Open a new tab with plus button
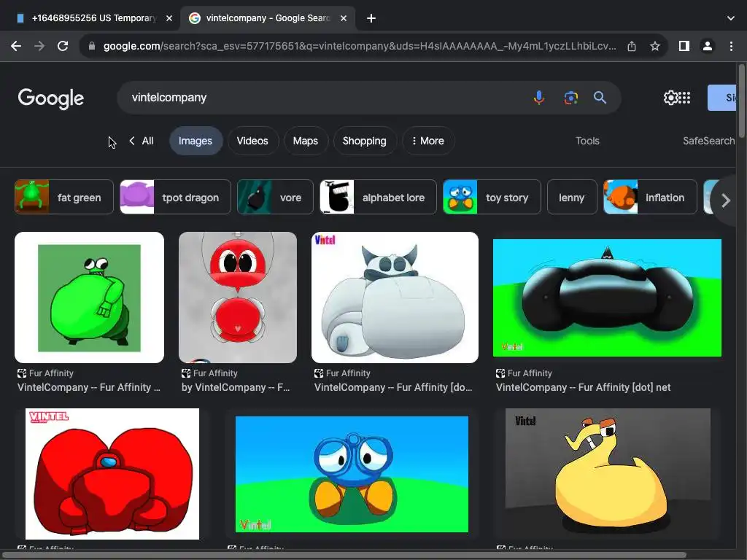 tap(371, 18)
